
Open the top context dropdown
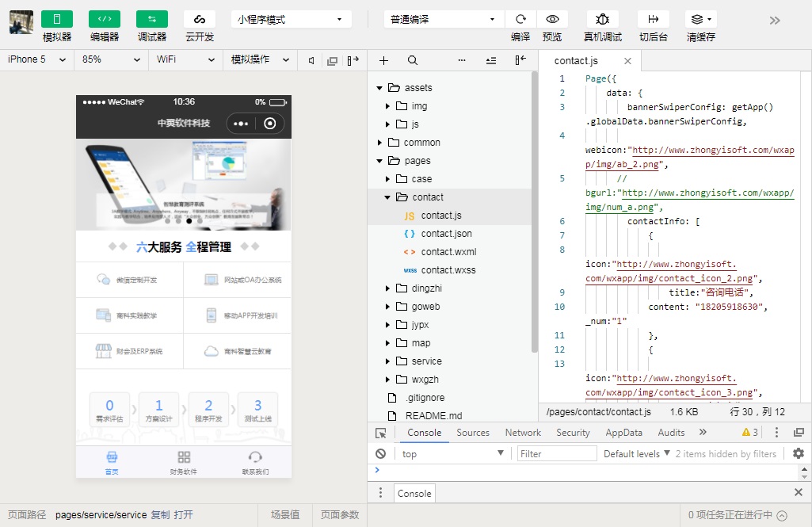pos(452,454)
